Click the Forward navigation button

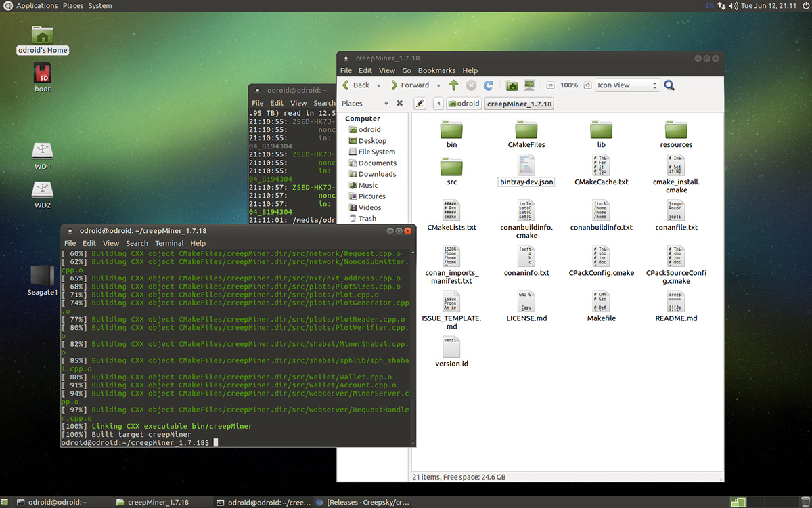tap(410, 85)
